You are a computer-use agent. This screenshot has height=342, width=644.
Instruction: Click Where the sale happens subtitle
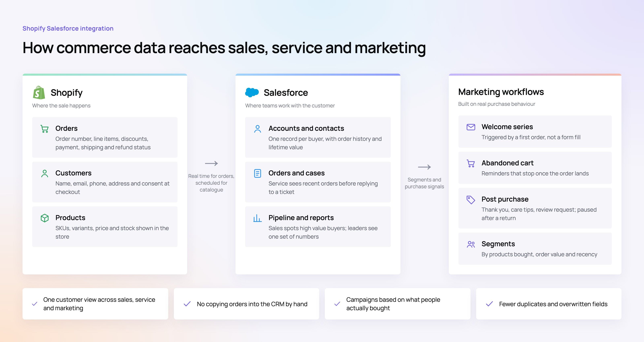61,105
